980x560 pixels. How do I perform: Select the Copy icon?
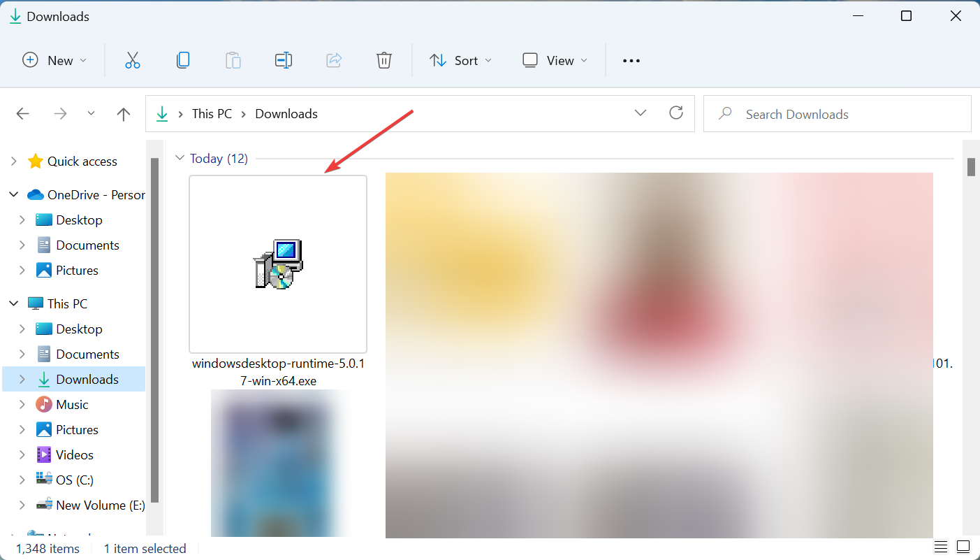click(183, 60)
